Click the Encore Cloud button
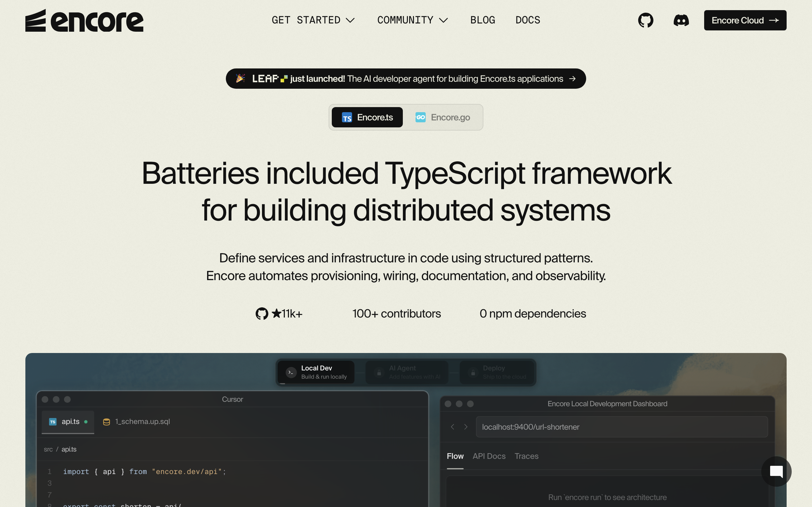 tap(745, 20)
